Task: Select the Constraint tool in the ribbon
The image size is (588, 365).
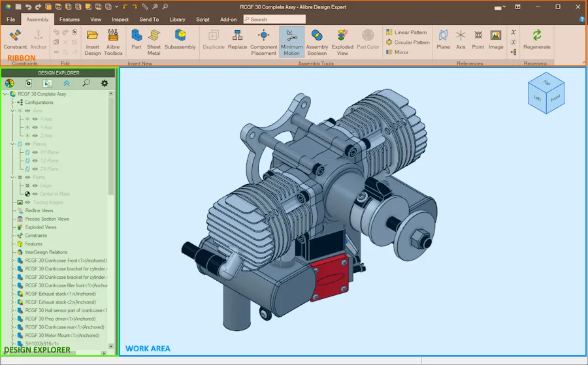Action: point(15,40)
